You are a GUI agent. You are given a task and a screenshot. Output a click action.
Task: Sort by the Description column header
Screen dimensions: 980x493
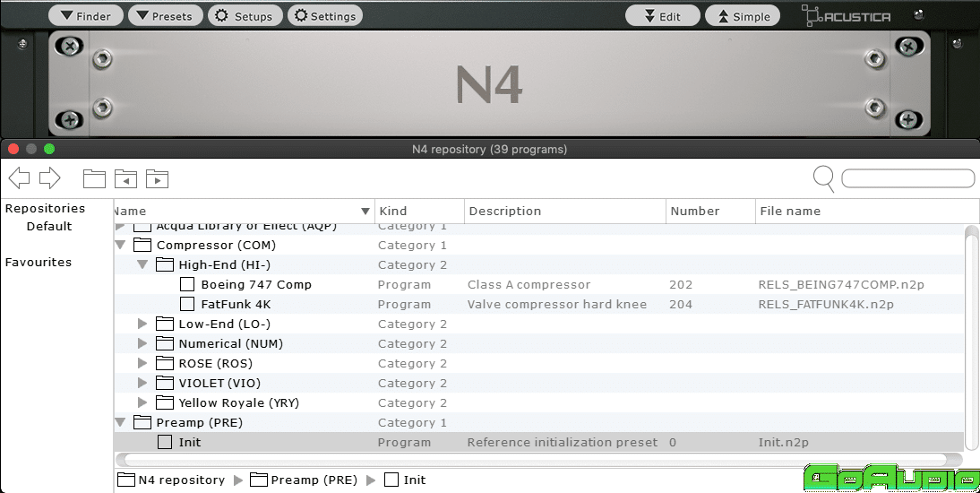pyautogui.click(x=565, y=212)
